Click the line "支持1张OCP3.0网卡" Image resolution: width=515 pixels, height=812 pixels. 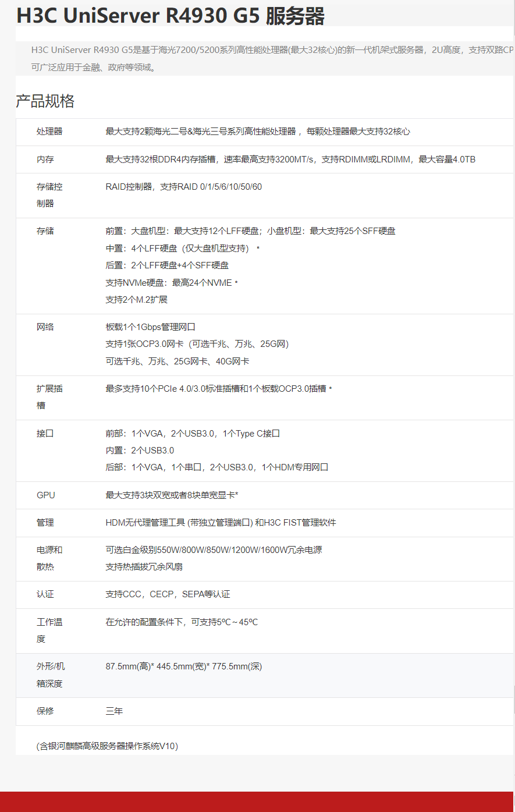[197, 344]
